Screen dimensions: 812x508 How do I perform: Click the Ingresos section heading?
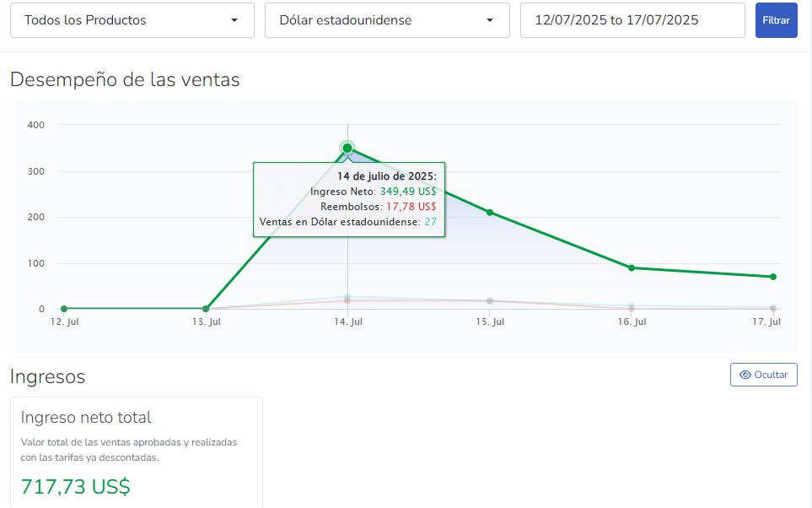point(47,377)
